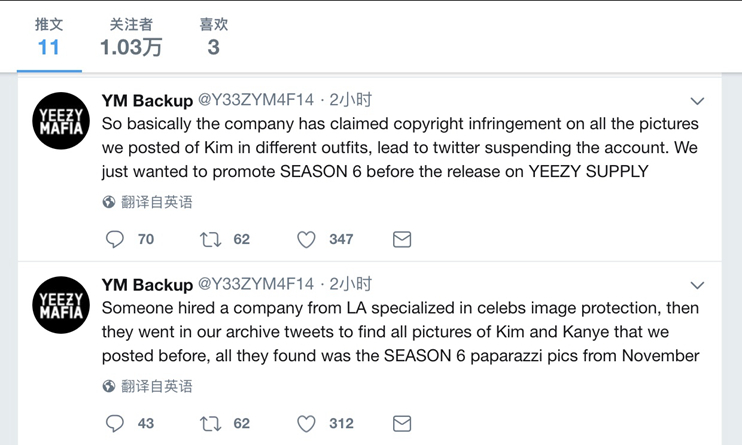742x445 pixels.
Task: Reply to the copyright infringement tweet
Action: point(115,239)
